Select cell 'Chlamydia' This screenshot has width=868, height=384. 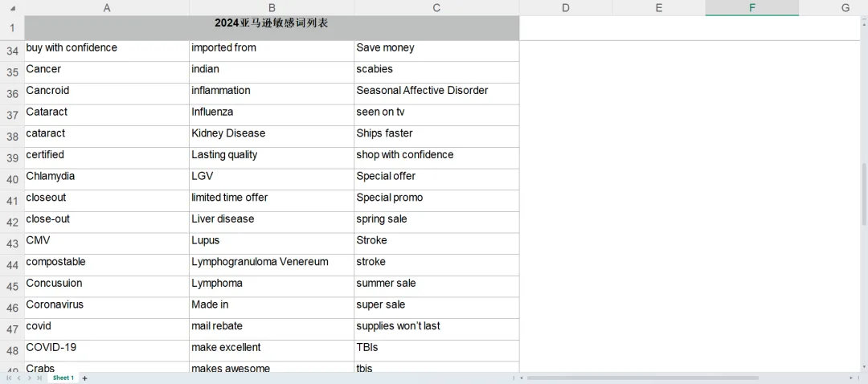tap(107, 180)
